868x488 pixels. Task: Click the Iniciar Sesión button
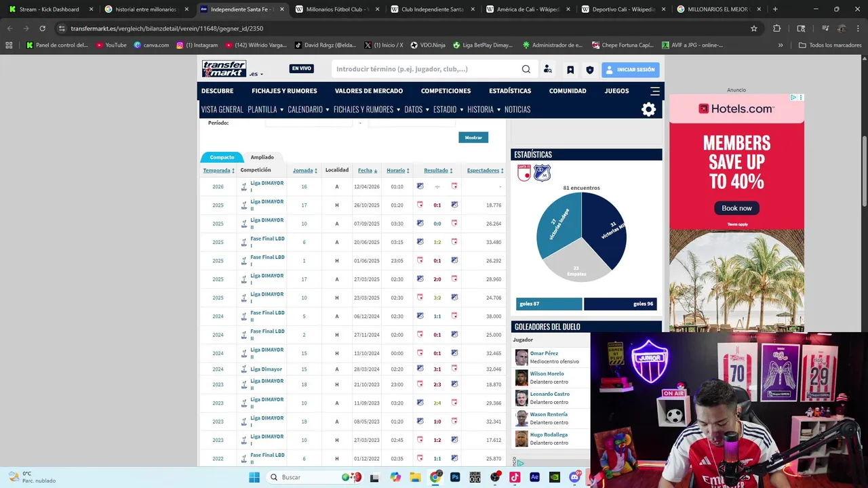click(x=630, y=69)
